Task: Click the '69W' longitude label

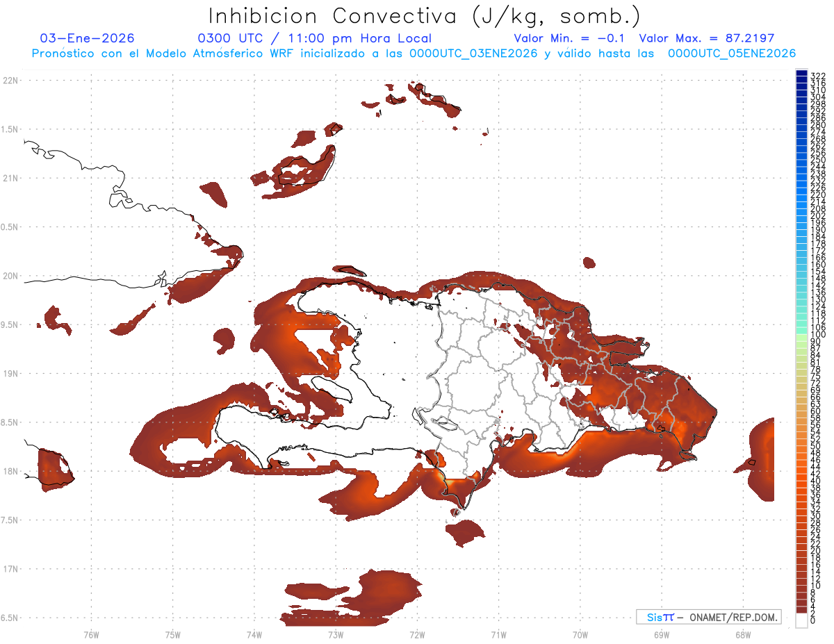Action: pos(662,634)
